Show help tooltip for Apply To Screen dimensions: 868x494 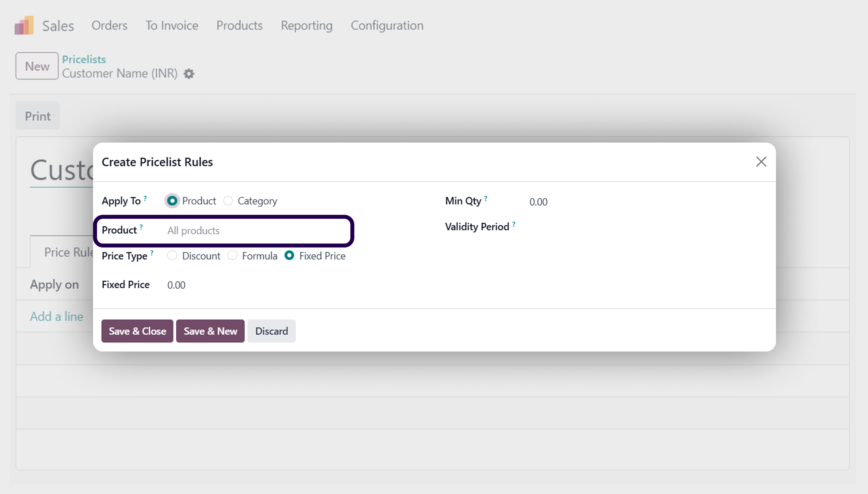pyautogui.click(x=145, y=198)
